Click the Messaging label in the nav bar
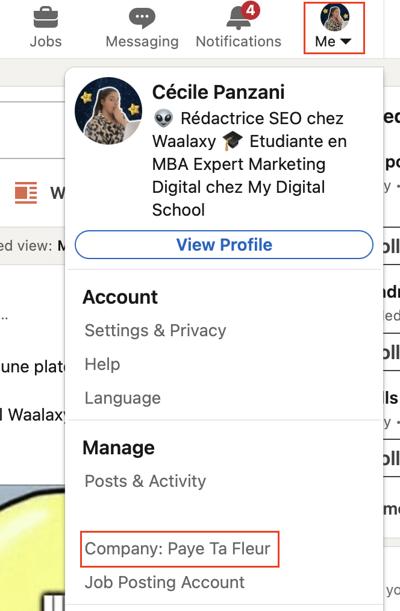This screenshot has height=611, width=400. point(142,41)
